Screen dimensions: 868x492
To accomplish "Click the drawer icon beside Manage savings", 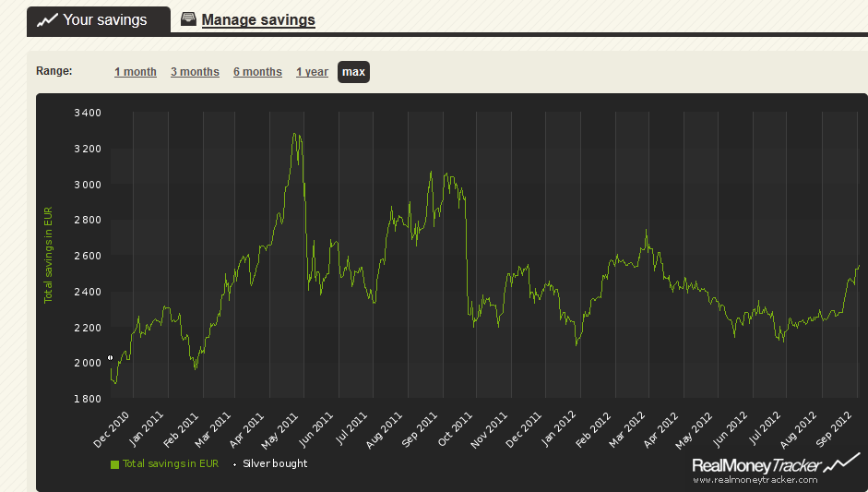I will tap(188, 19).
